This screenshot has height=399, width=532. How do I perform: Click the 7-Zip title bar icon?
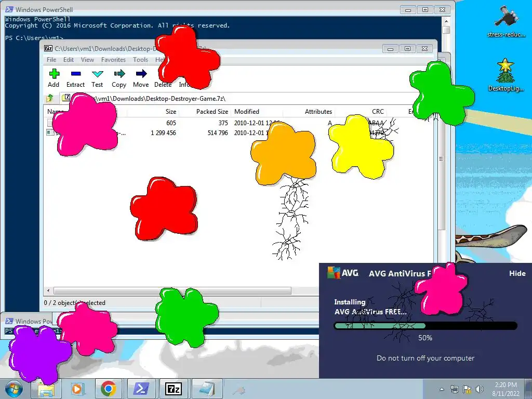pos(48,48)
